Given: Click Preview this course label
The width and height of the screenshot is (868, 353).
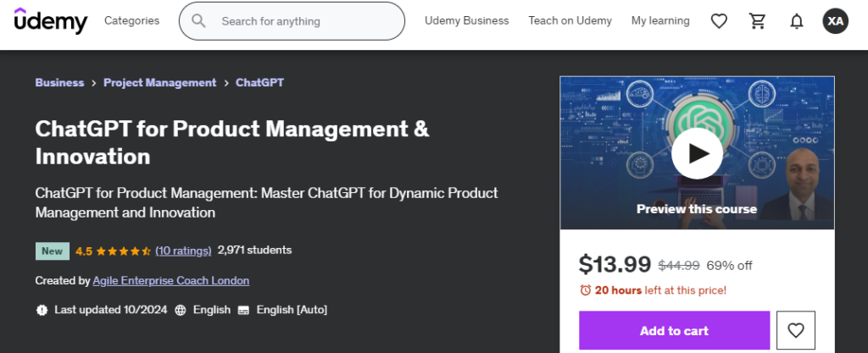Looking at the screenshot, I should [697, 209].
